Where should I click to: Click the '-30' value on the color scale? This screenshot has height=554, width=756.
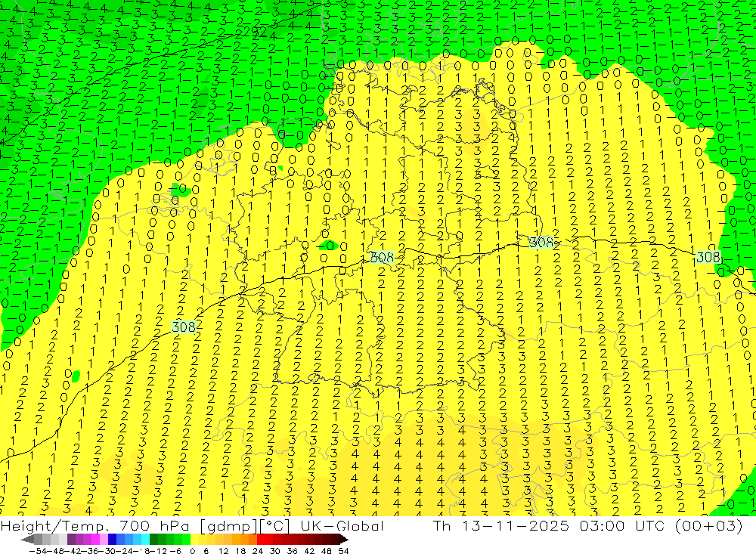[x=107, y=551]
